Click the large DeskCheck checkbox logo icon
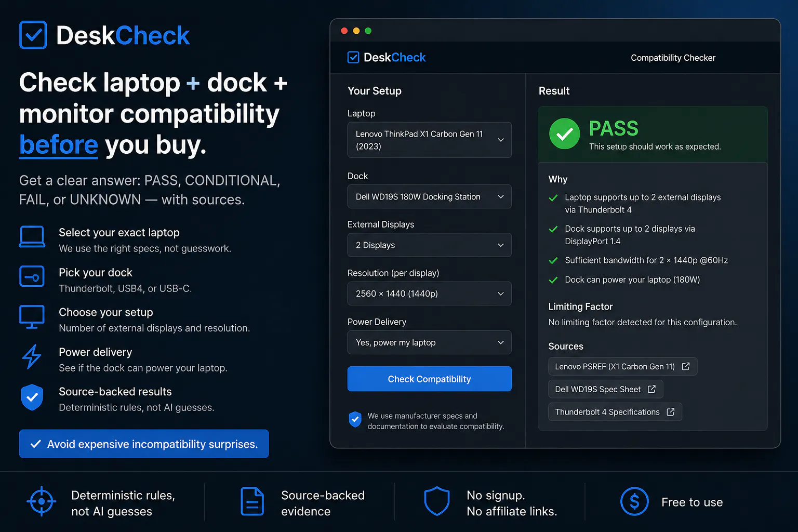 (x=33, y=35)
